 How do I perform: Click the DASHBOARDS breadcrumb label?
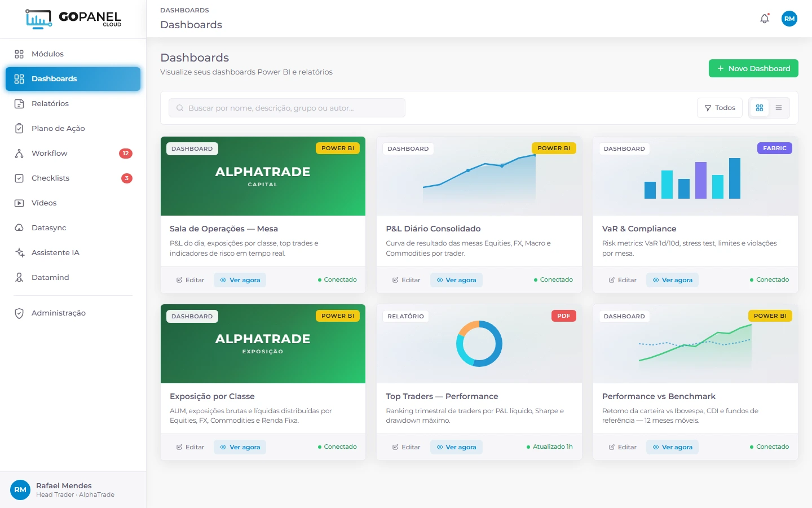click(184, 10)
